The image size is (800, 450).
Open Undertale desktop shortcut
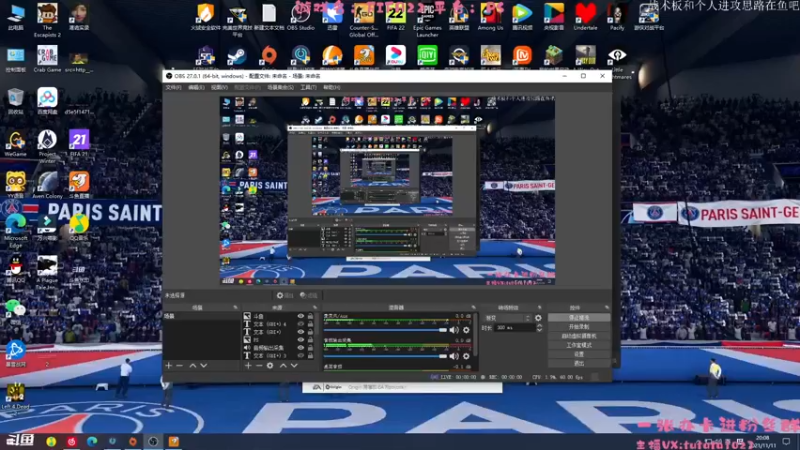point(585,17)
